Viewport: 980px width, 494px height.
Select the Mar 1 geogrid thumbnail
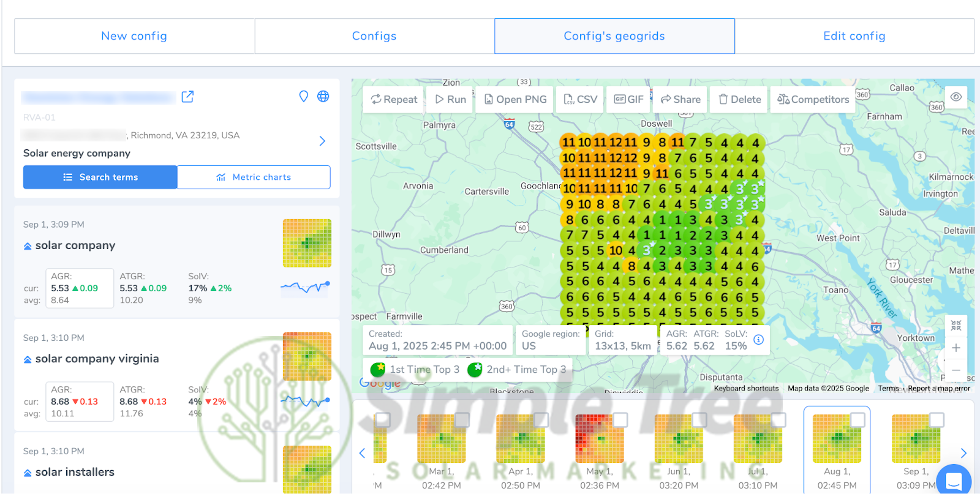click(441, 438)
